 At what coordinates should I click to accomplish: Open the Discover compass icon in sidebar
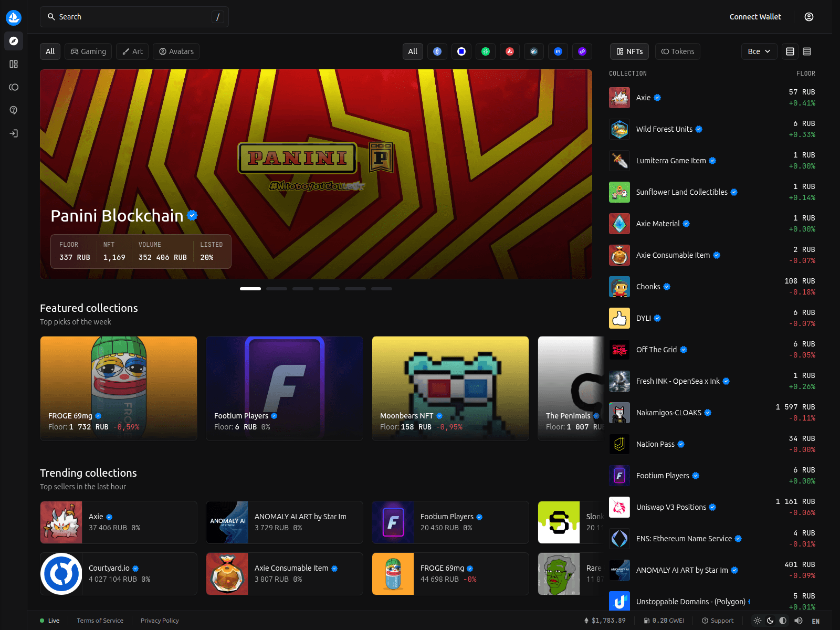tap(14, 41)
